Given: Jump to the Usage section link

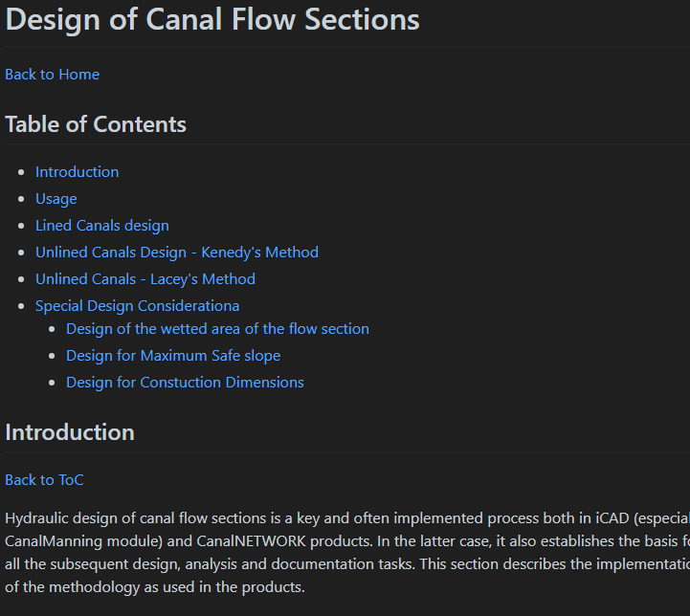Looking at the screenshot, I should click(56, 199).
